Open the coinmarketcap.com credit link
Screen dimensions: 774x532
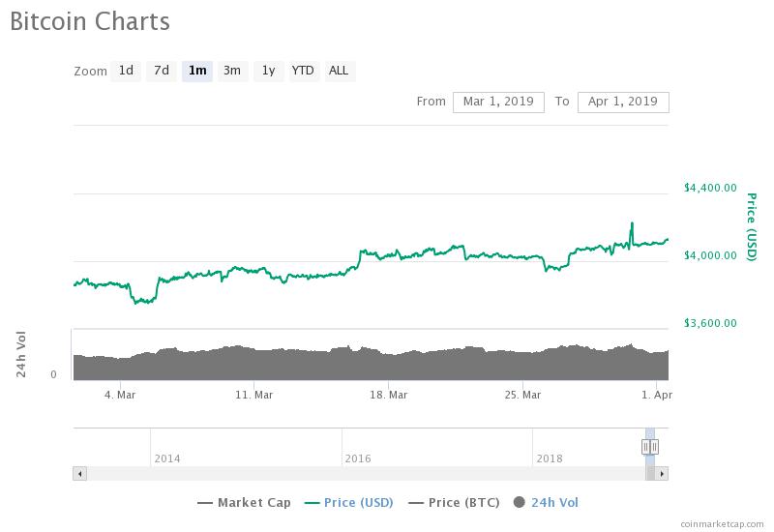(722, 523)
